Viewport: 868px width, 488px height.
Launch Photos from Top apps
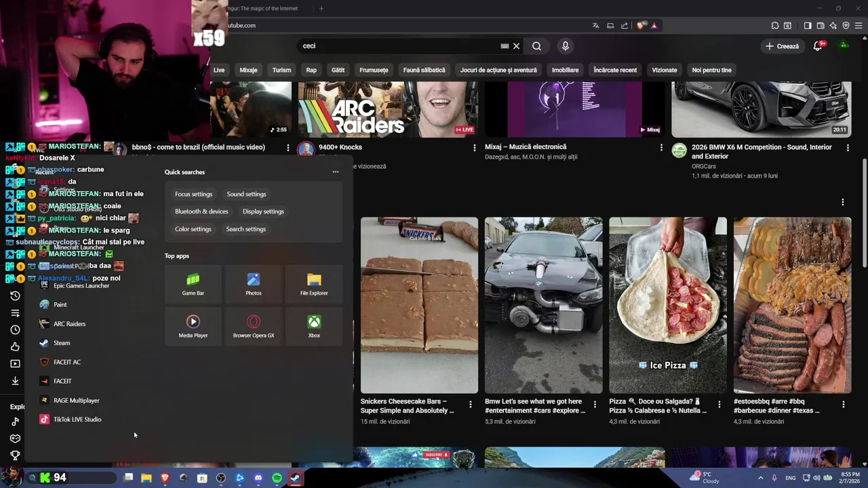[254, 284]
